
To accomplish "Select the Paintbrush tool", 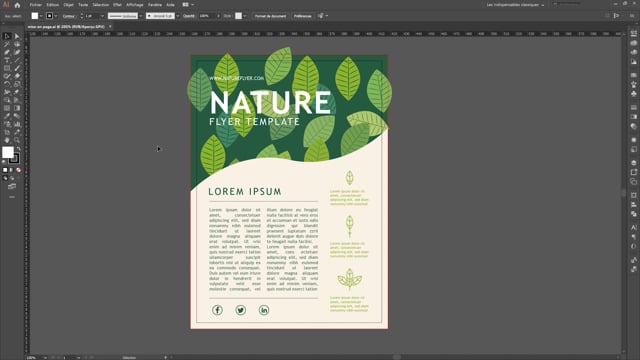I will 17,68.
